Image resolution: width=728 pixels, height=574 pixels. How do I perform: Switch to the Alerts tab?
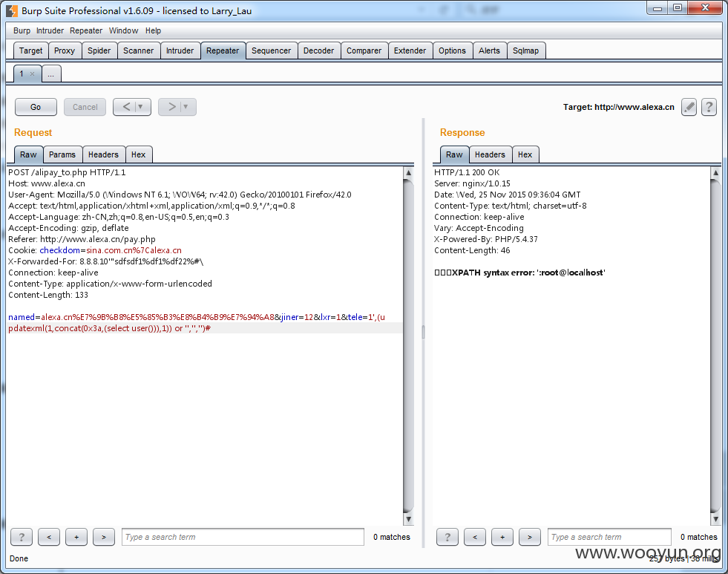coord(489,50)
